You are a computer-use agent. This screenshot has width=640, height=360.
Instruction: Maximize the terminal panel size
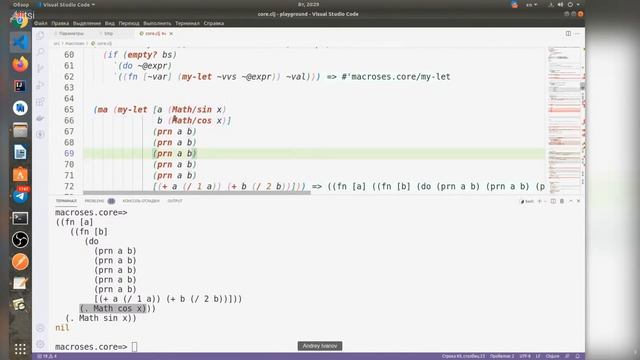pyautogui.click(x=571, y=201)
